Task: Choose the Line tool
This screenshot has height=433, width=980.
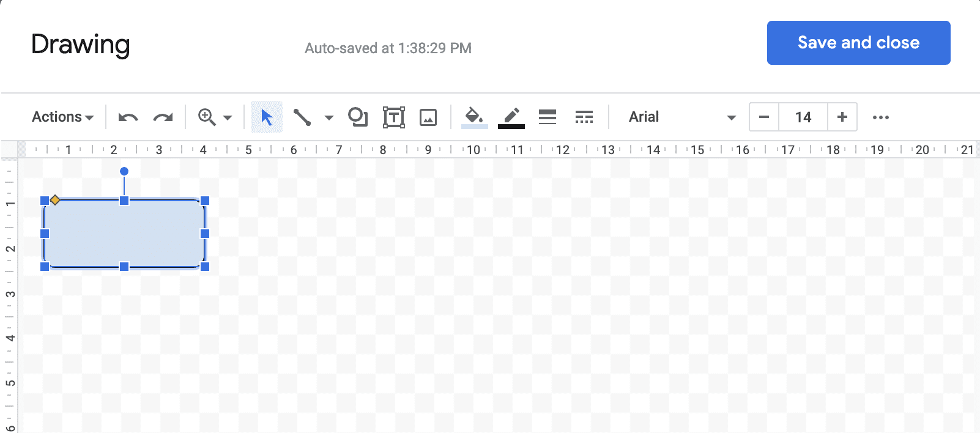Action: click(x=302, y=117)
